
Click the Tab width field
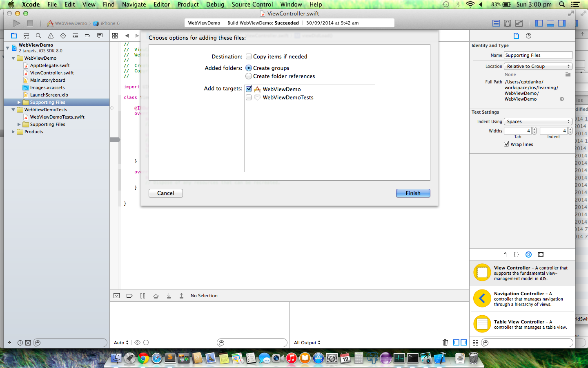pos(517,131)
